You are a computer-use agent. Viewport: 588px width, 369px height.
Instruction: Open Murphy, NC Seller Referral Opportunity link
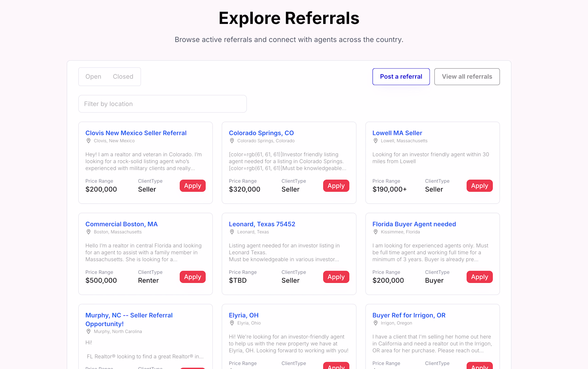129,319
